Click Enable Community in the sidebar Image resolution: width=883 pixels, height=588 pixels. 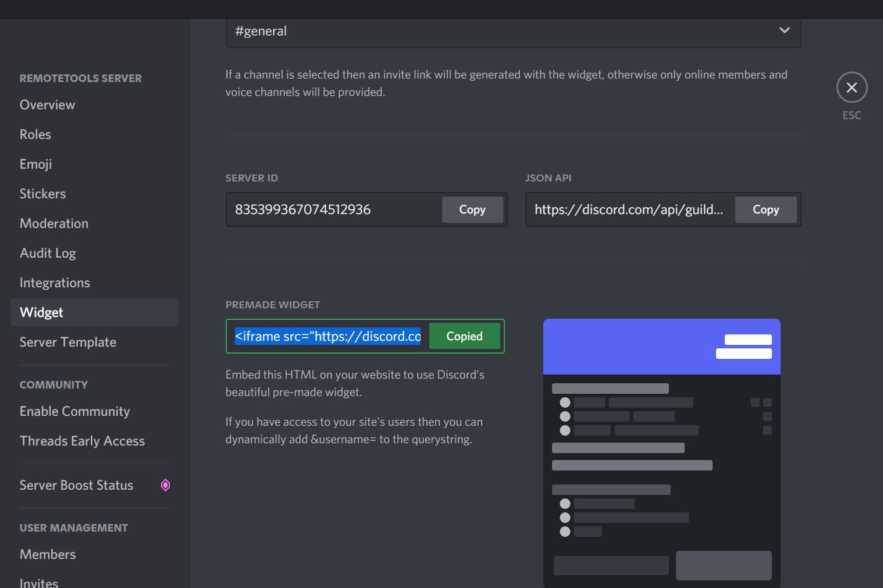pos(94,411)
